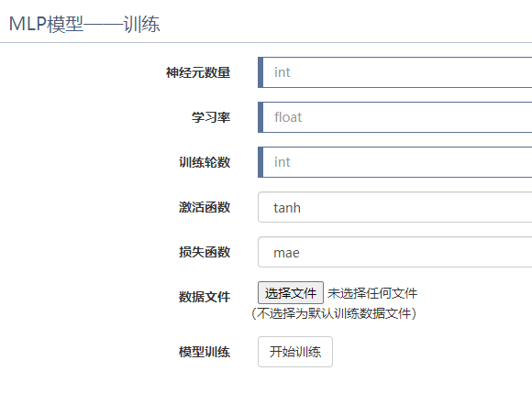The image size is (532, 393).
Task: Focus the 神经元数量 int input field
Action: coord(395,72)
